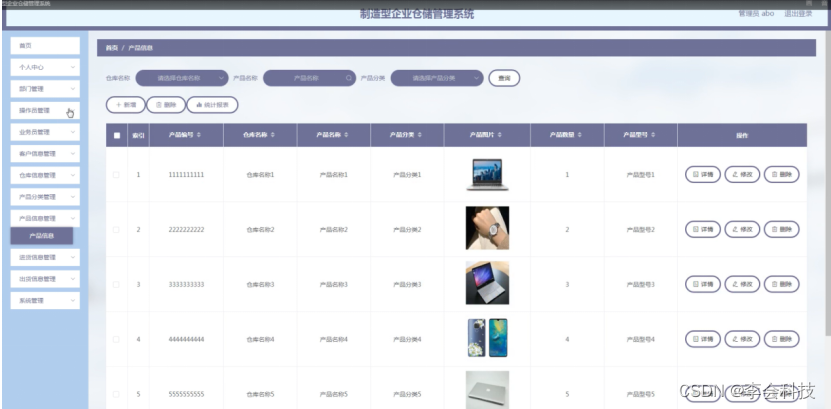Click 修改 for 产品名称1 row
831x409 pixels.
742,174
